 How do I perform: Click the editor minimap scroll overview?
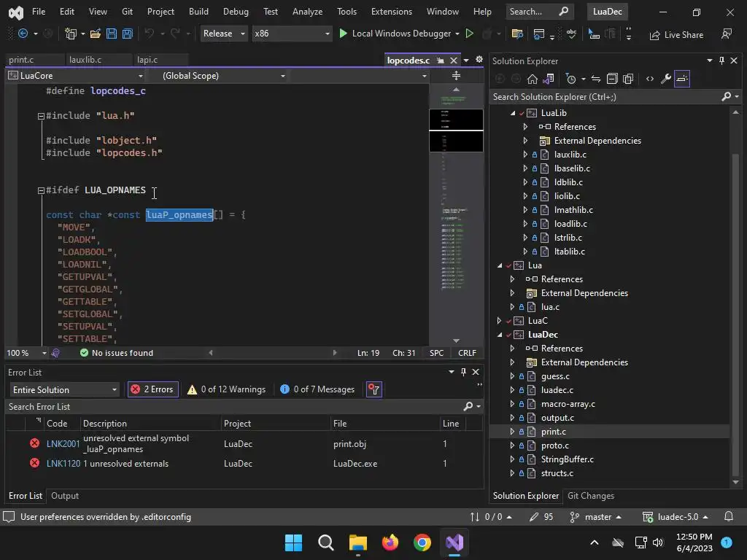tap(456, 214)
